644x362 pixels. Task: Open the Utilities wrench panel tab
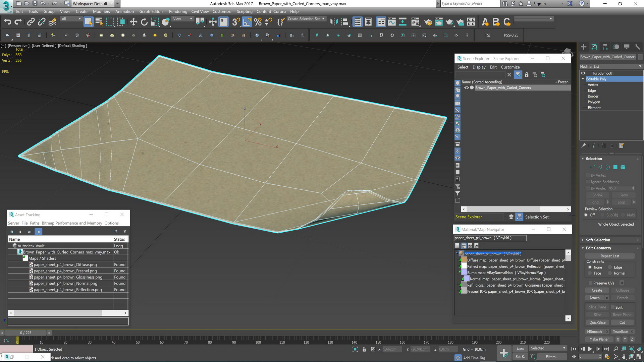point(637,47)
